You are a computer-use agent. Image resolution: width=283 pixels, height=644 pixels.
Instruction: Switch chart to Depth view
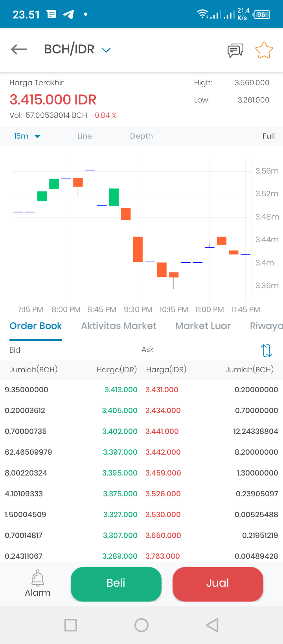click(141, 136)
